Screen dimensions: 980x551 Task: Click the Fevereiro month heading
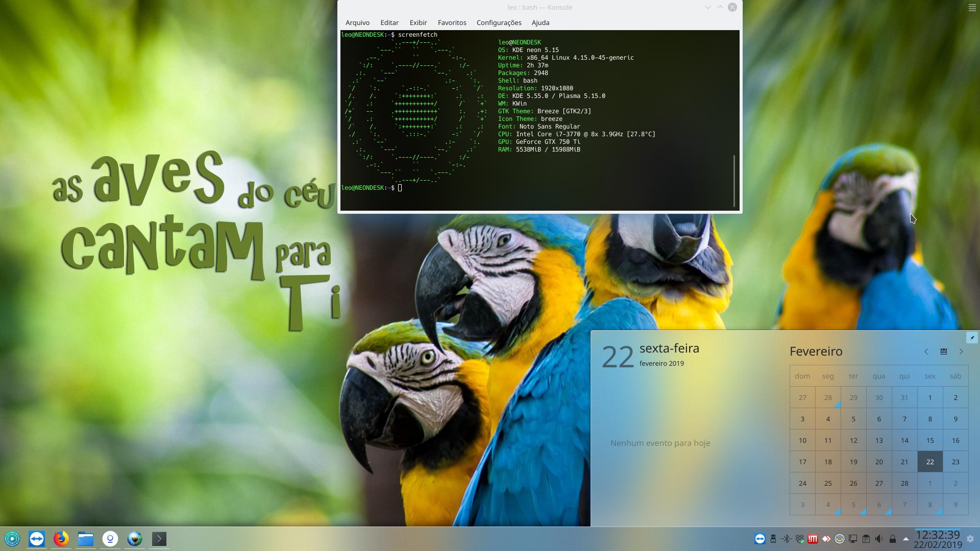click(816, 351)
